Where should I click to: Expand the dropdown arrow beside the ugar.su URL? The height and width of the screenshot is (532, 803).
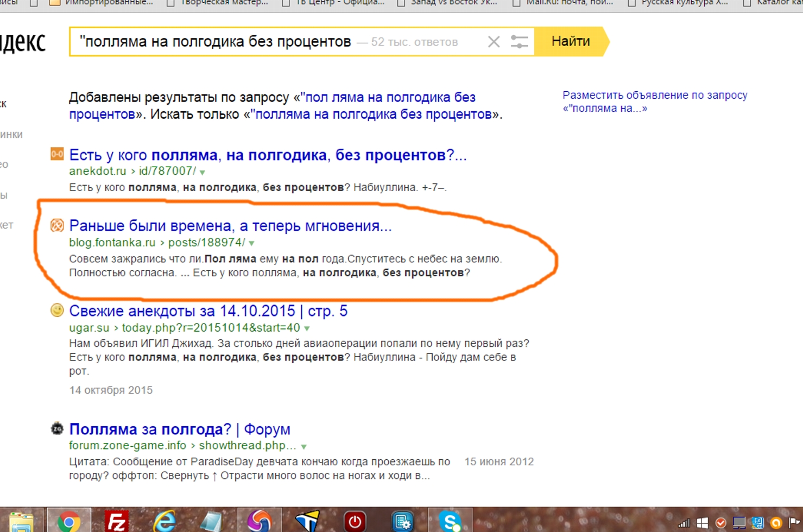tap(307, 328)
